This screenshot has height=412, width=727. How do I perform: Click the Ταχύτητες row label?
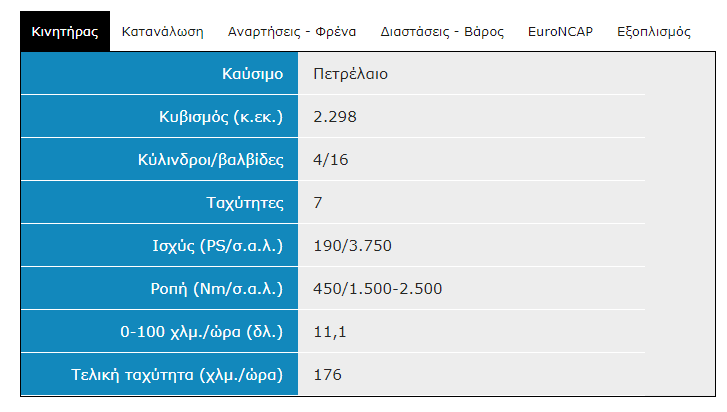click(245, 203)
